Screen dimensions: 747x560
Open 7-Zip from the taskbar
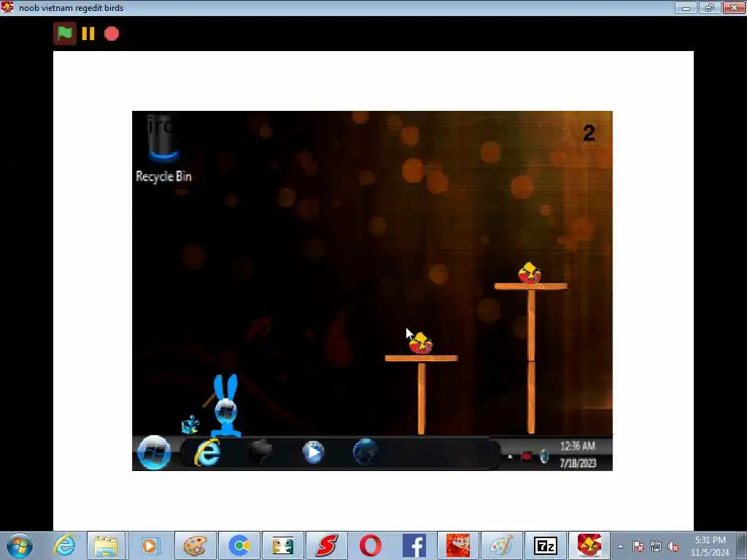tap(546, 545)
